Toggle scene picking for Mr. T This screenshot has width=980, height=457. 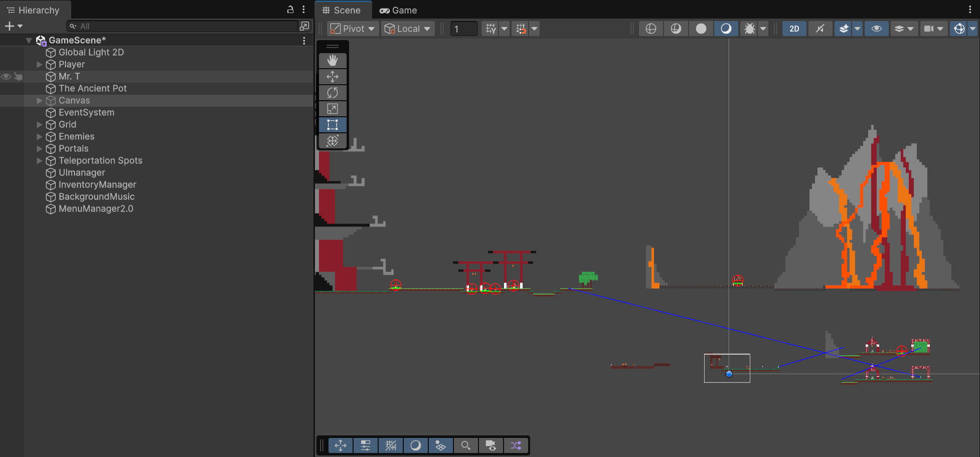click(19, 77)
